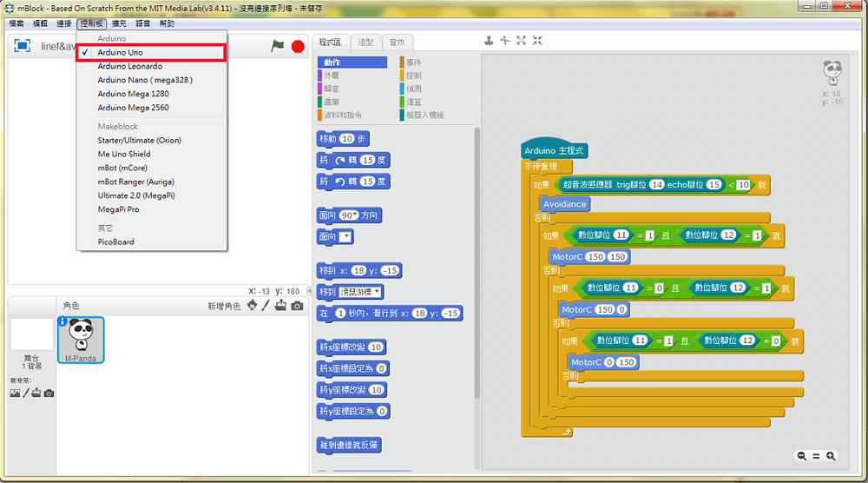Open the mouse-pointer dropdown in the go-to block
This screenshot has height=483, width=868.
coord(360,292)
